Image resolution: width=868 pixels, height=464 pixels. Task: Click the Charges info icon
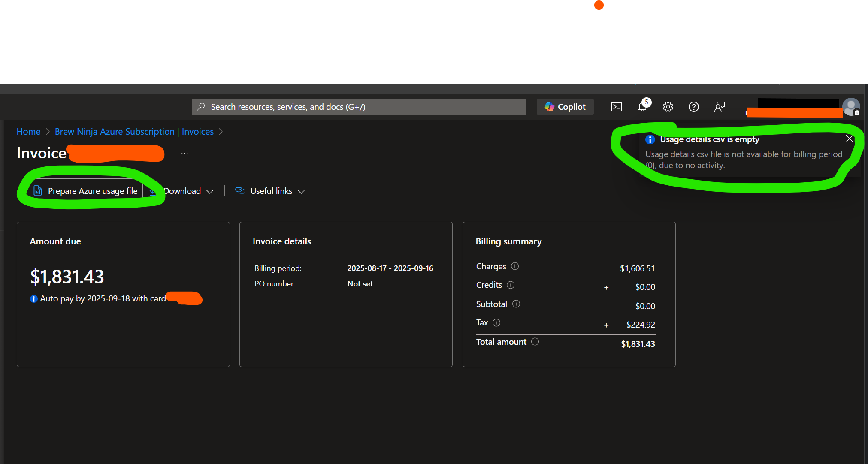coord(515,266)
